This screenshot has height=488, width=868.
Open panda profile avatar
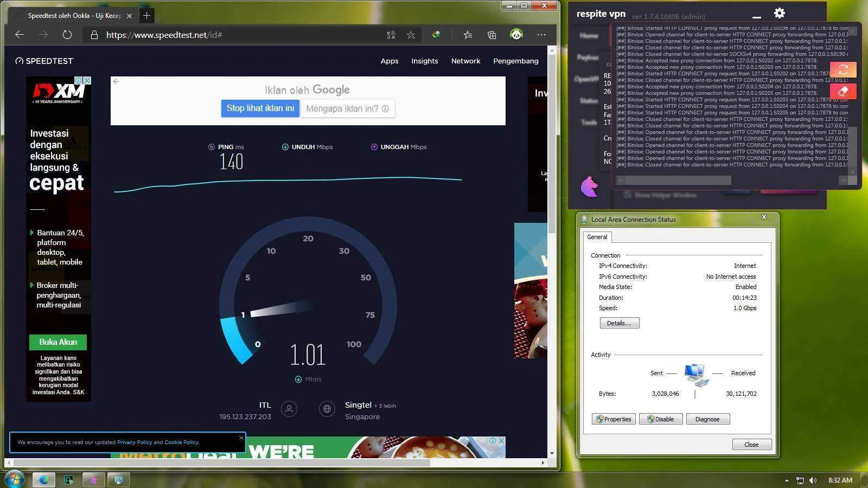(x=516, y=35)
